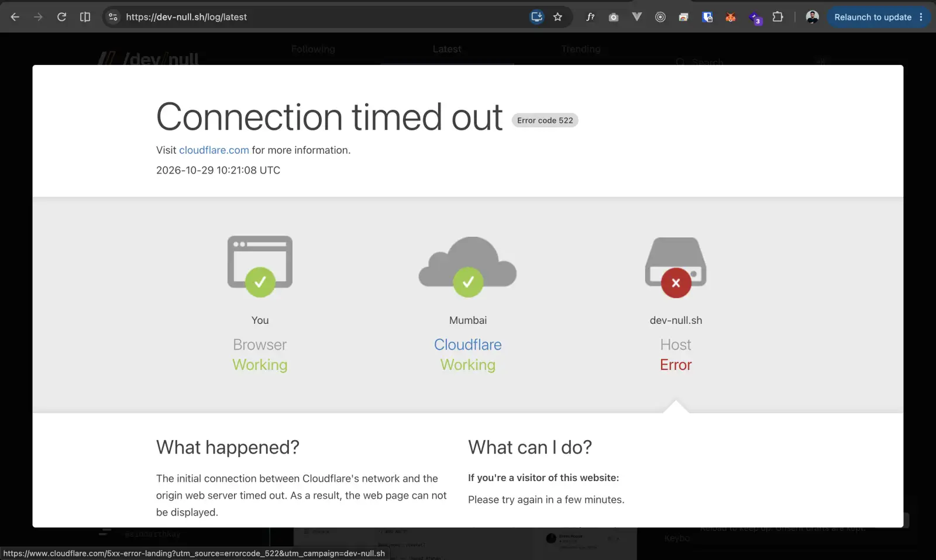Click the Cloudflare link under Mumbai

pyautogui.click(x=468, y=345)
